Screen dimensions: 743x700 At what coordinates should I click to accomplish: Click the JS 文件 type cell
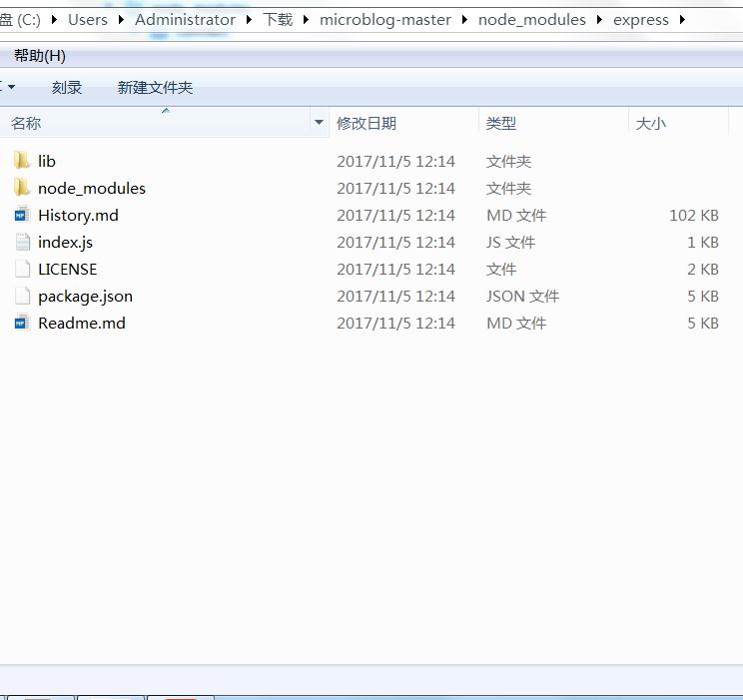pos(510,243)
